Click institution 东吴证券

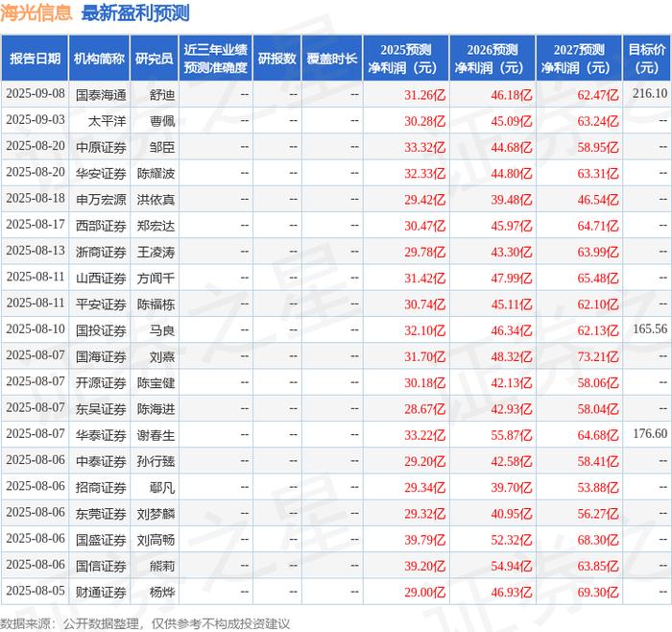[101, 408]
